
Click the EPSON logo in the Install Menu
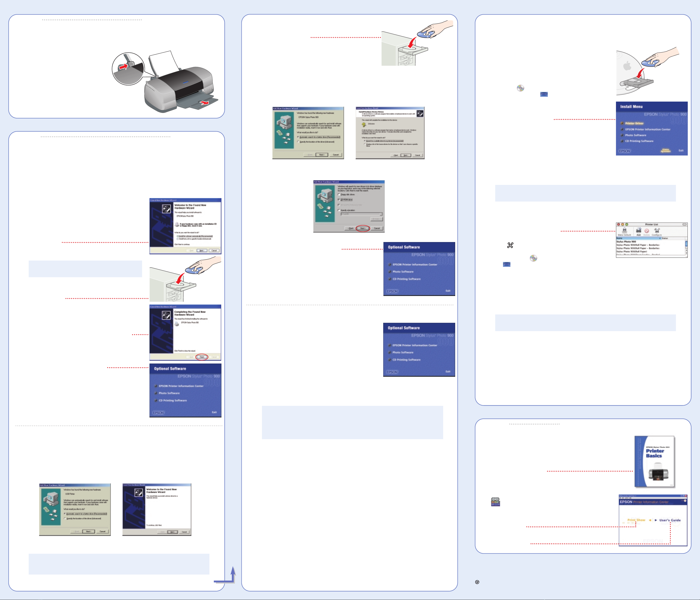coord(624,151)
